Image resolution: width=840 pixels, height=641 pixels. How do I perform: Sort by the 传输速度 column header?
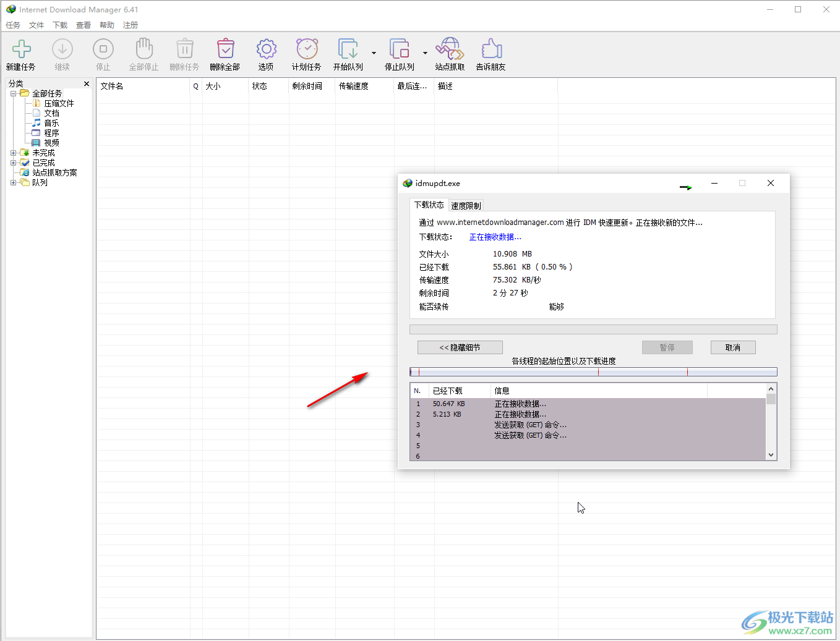[364, 86]
